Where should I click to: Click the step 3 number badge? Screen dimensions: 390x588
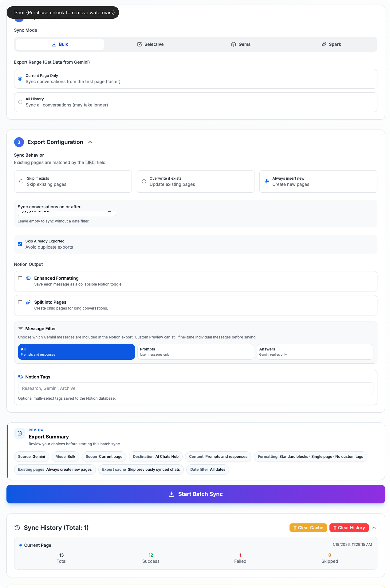pos(19,142)
